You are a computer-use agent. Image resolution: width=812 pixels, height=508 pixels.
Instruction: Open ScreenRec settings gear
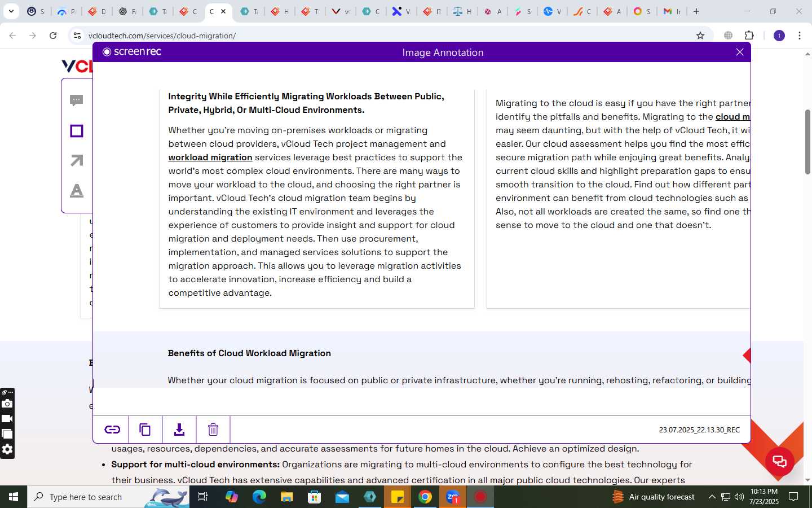coord(7,449)
